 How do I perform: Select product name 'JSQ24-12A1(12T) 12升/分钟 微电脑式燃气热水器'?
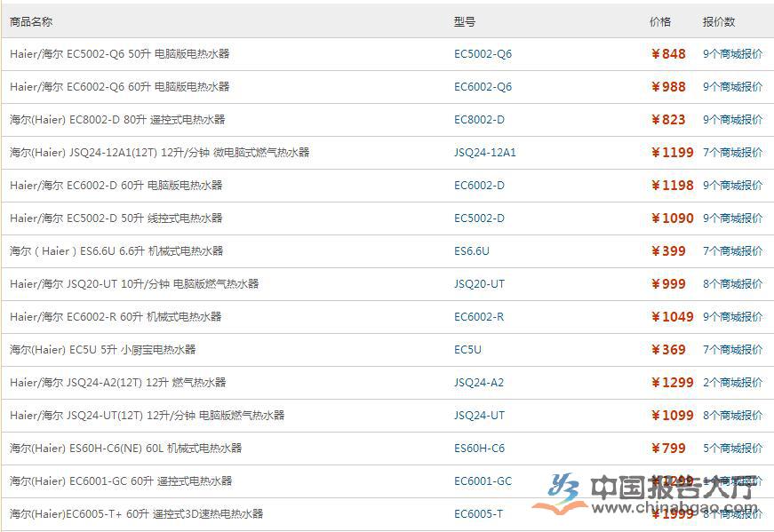coord(189,153)
